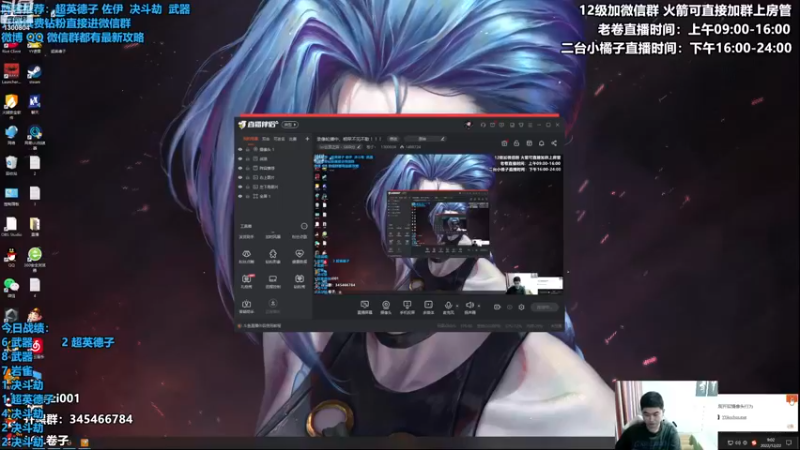This screenshot has width=800, height=450.
Task: Open the QQ penguin desktop icon
Action: click(11, 258)
